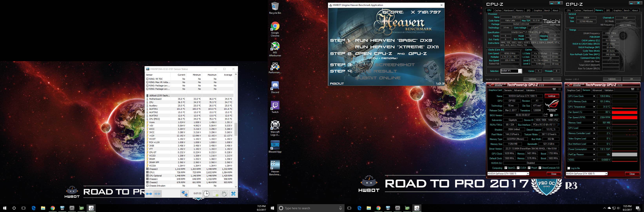Image resolution: width=644 pixels, height=212 pixels.
Task: Open Memory Used sensor dropdown
Action: (x=594, y=123)
